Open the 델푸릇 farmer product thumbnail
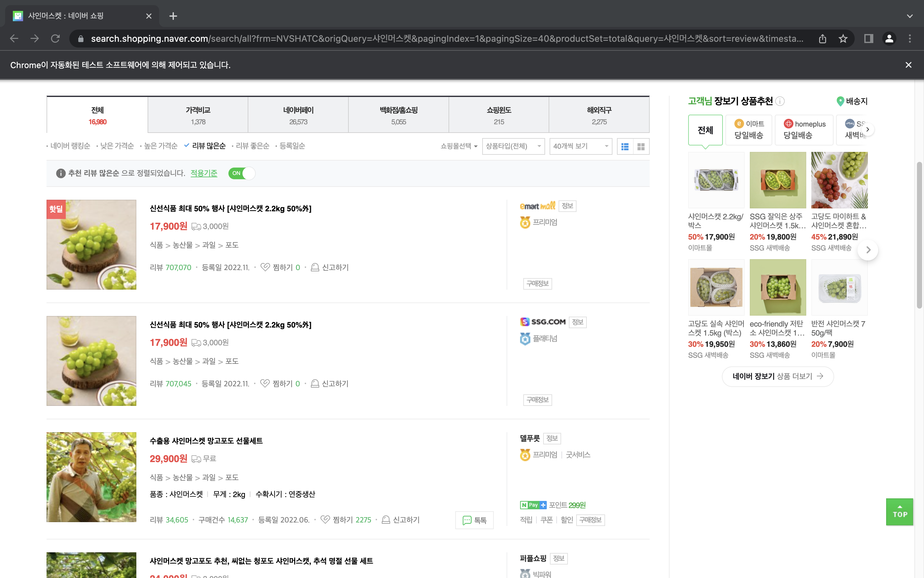This screenshot has height=578, width=924. [x=91, y=477]
